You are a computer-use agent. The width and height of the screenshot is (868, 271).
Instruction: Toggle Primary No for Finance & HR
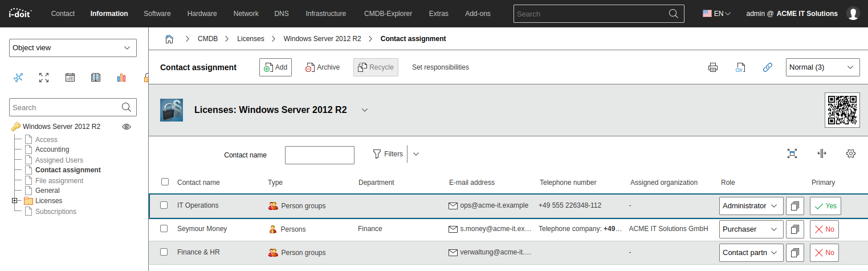824,253
